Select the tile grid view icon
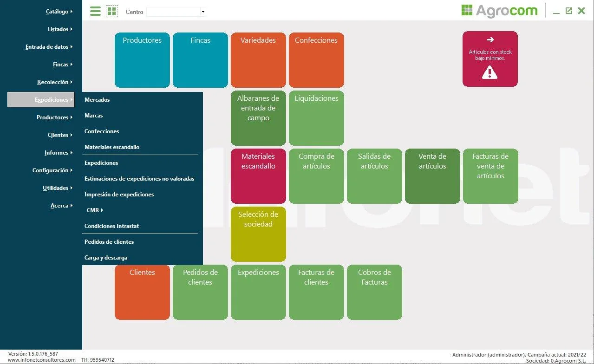 pos(111,11)
